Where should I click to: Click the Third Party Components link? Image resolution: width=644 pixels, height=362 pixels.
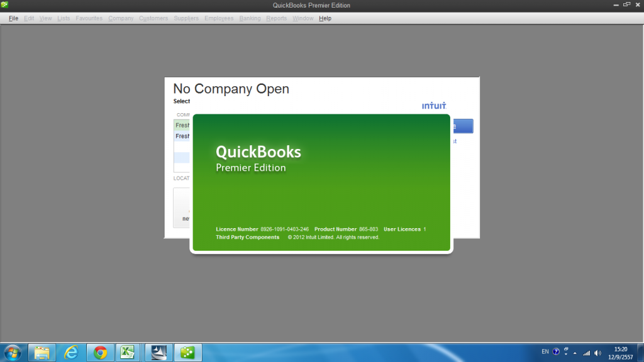(248, 237)
